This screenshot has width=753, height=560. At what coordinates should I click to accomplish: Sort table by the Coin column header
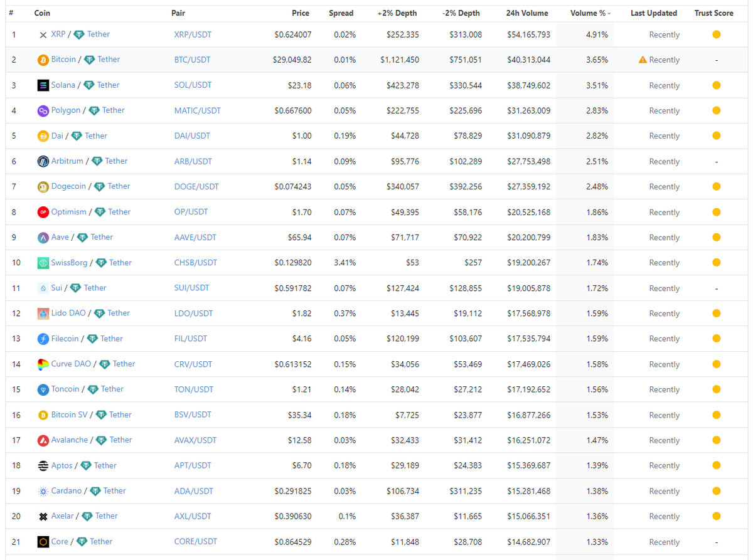pos(42,13)
